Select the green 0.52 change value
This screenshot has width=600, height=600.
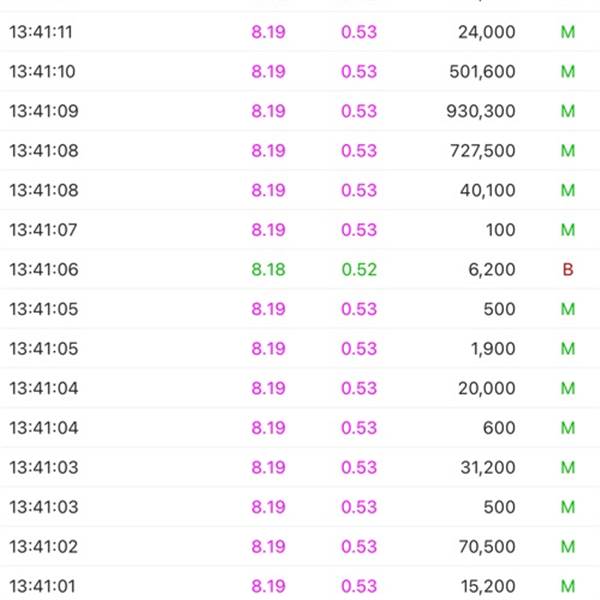(x=359, y=269)
